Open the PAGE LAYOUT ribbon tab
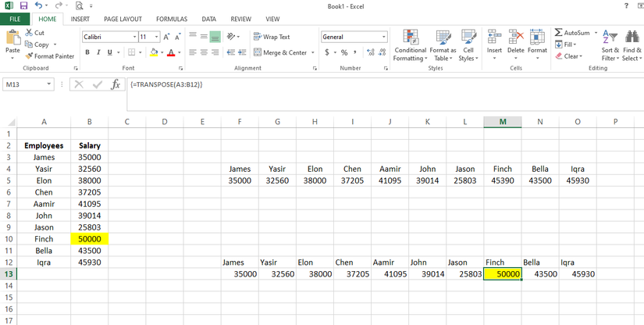The width and height of the screenshot is (644, 325). 123,19
